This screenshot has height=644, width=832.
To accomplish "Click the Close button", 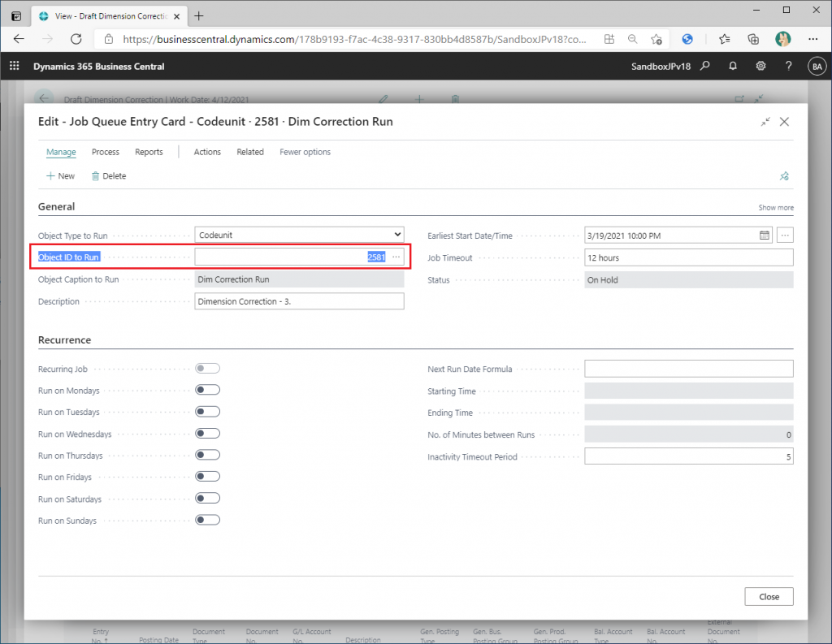I will pos(769,596).
